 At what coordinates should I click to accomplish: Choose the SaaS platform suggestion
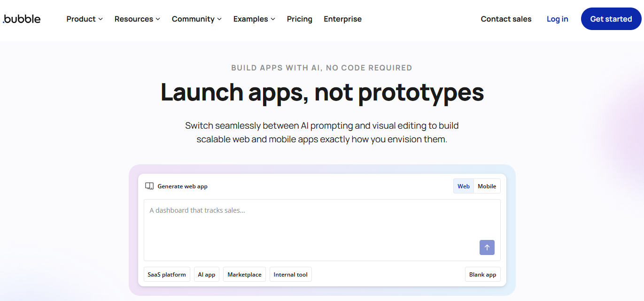point(167,274)
